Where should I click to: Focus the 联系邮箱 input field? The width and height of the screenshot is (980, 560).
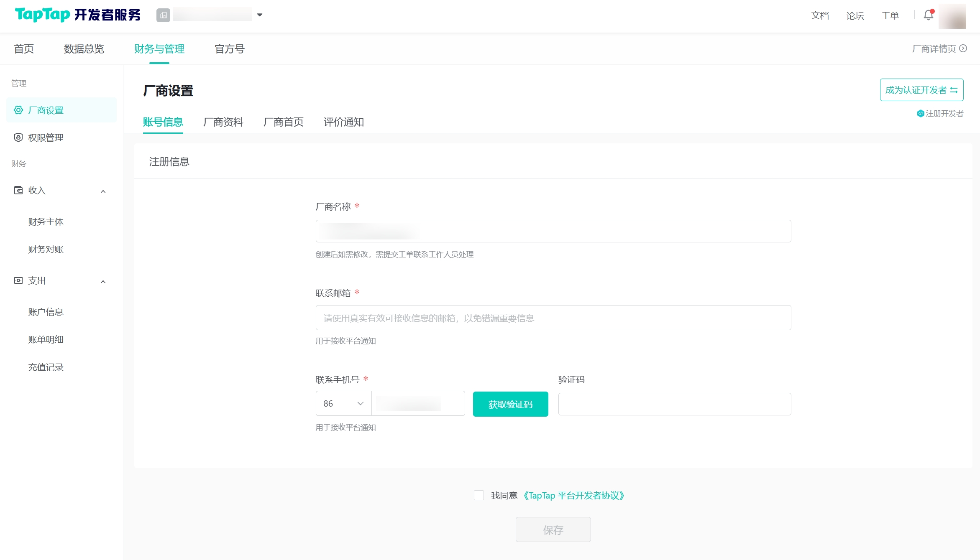[553, 318]
